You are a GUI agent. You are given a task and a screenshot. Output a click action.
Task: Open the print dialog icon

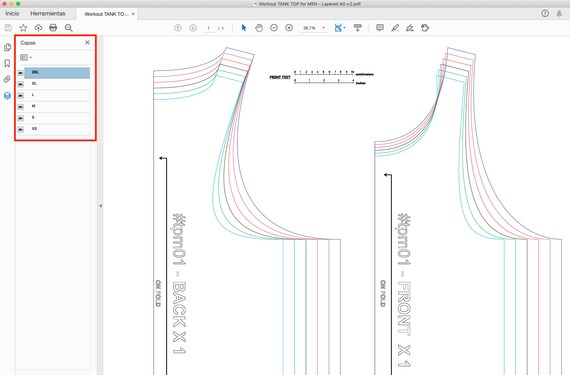53,28
